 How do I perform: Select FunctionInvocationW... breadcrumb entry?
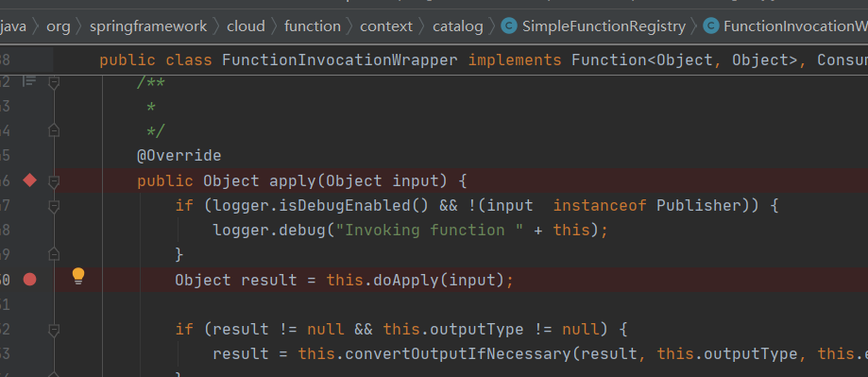tap(795, 26)
